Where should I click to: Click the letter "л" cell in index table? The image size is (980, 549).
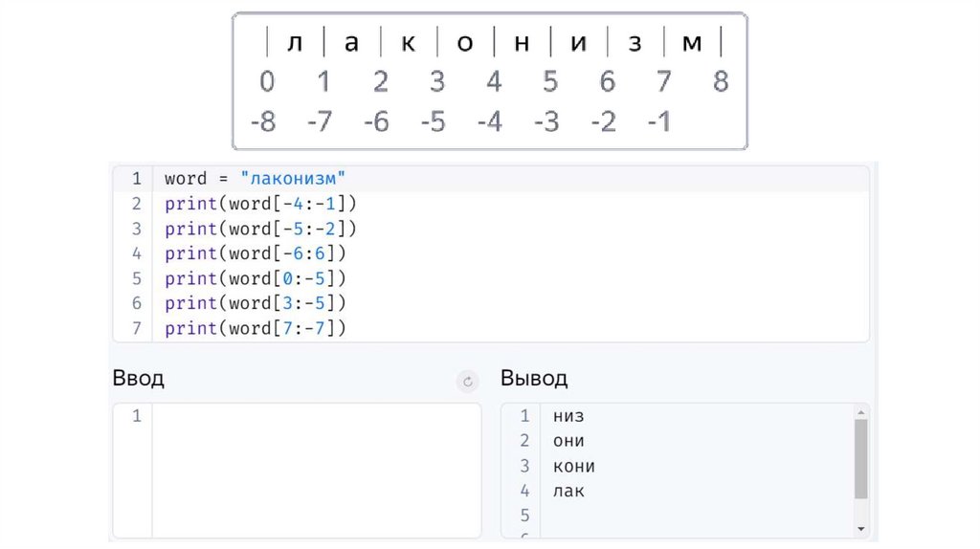pos(295,44)
